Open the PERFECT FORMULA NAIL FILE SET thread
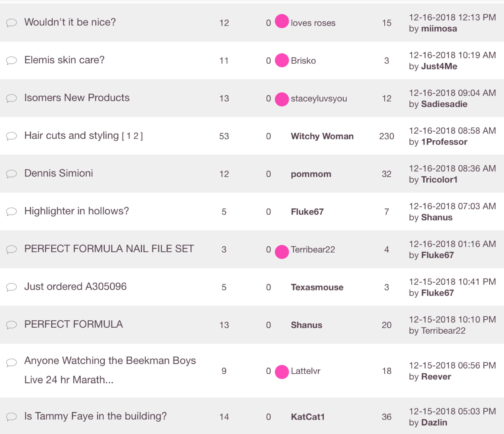 (x=109, y=249)
